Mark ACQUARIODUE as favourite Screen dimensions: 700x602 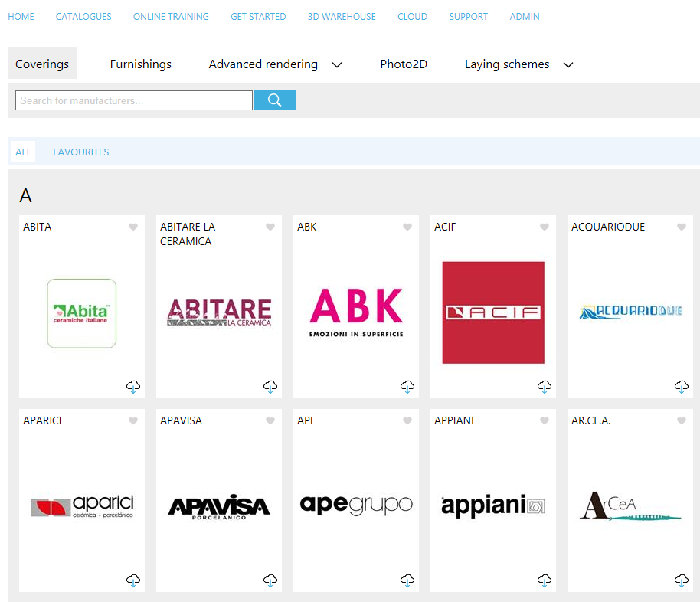coord(682,227)
